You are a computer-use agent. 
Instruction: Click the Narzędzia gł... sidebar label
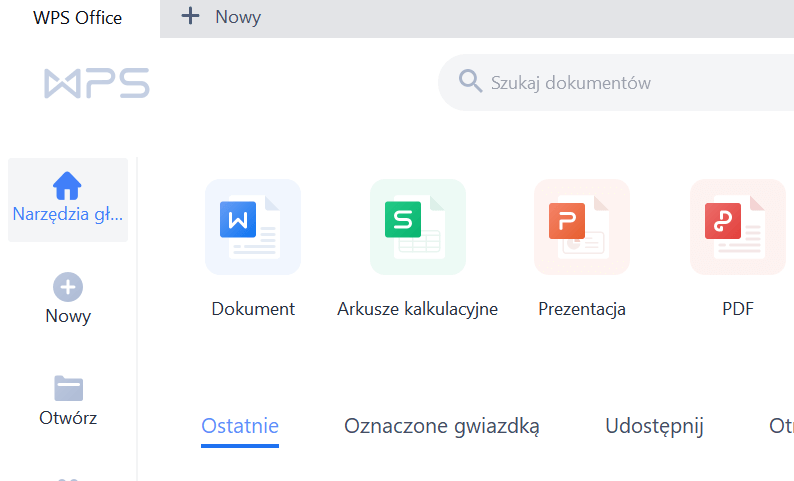click(x=68, y=213)
